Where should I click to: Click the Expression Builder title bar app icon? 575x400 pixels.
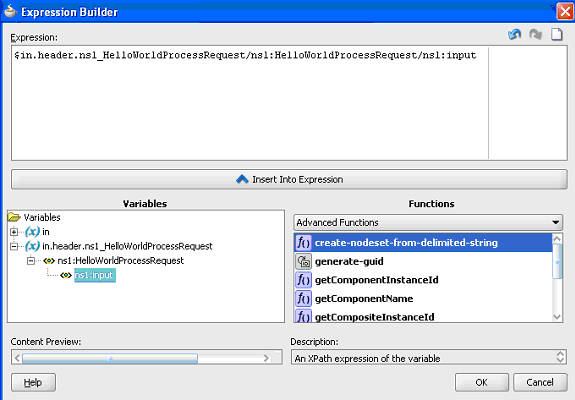pos(10,11)
